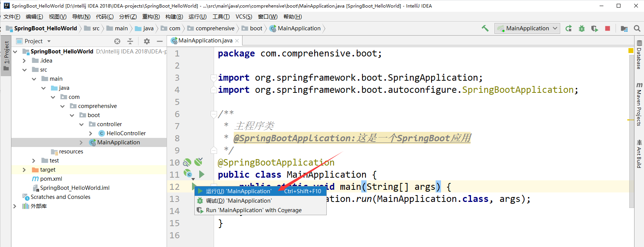Close the MainApplication.java editor tab
The height and width of the screenshot is (247, 644).
pyautogui.click(x=237, y=41)
